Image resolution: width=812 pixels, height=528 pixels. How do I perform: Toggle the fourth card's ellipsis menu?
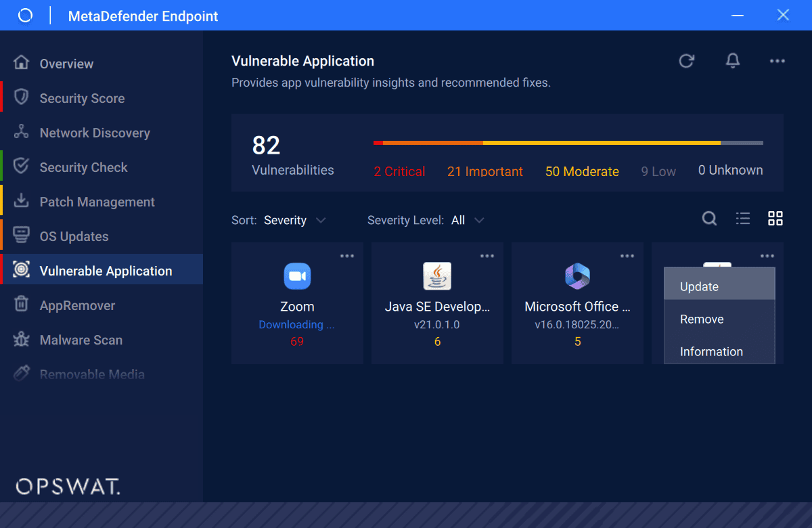(767, 256)
